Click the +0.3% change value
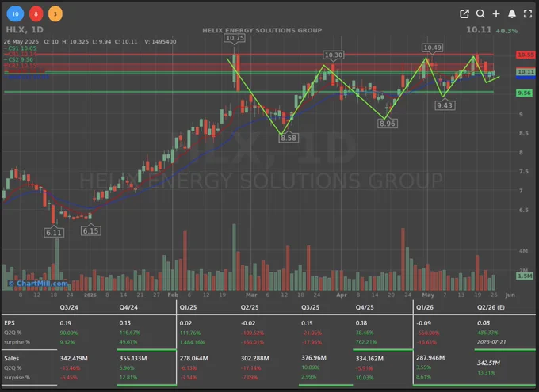 pyautogui.click(x=507, y=31)
